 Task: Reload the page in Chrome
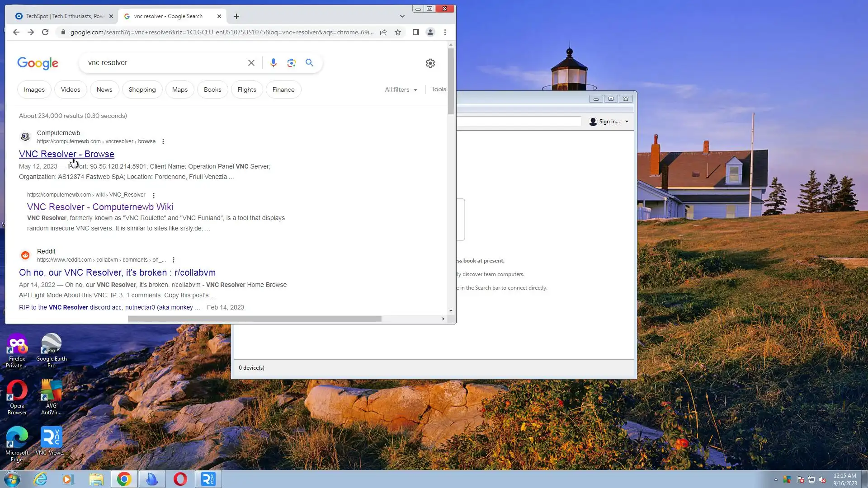point(45,32)
